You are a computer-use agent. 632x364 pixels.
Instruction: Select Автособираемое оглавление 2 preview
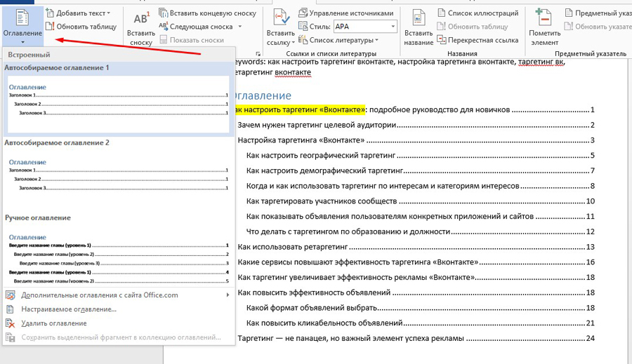pos(119,177)
